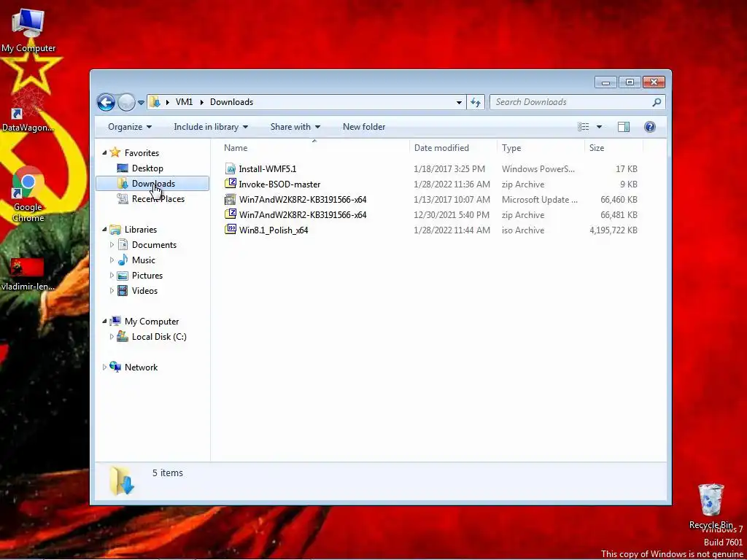Click the Install-WMF5.1 script file icon
This screenshot has width=747, height=560.
(x=231, y=168)
